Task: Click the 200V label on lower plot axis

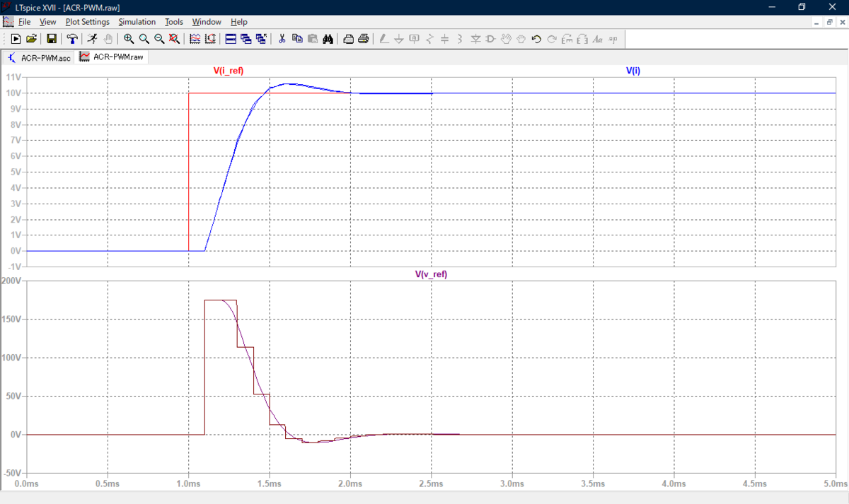Action: coord(13,281)
